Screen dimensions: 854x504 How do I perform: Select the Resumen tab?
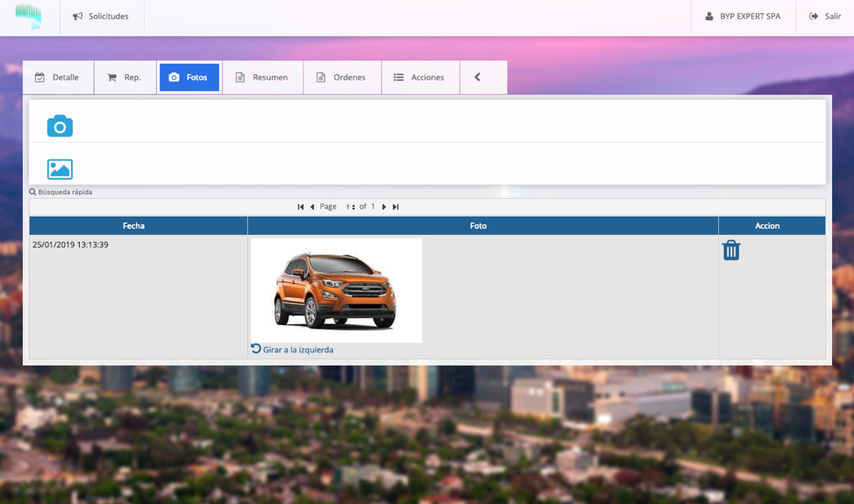(262, 77)
